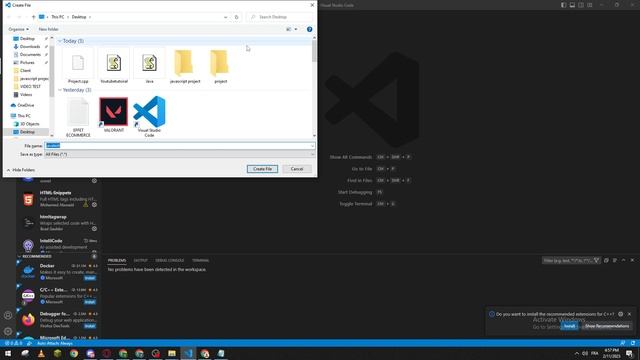Cancel the Create File dialog
The image size is (640, 360).
point(297,169)
